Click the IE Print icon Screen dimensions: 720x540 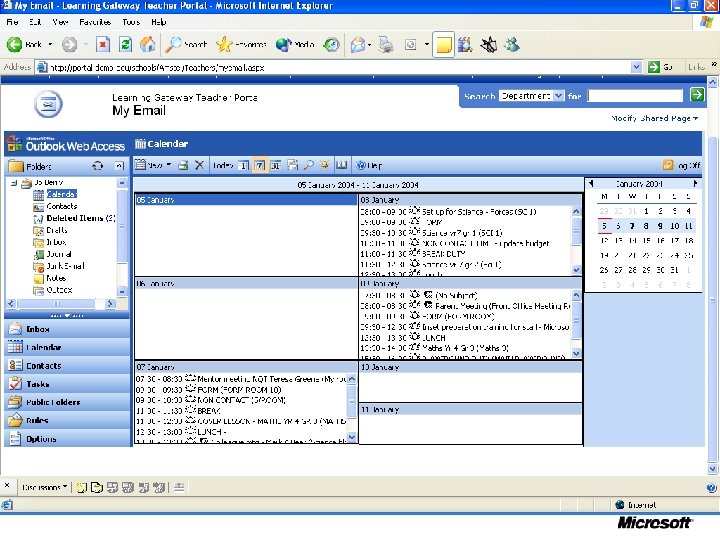(x=386, y=45)
